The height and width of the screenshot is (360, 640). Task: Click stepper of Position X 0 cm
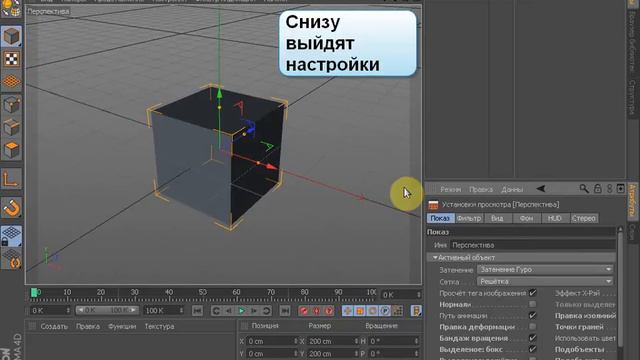point(296,341)
